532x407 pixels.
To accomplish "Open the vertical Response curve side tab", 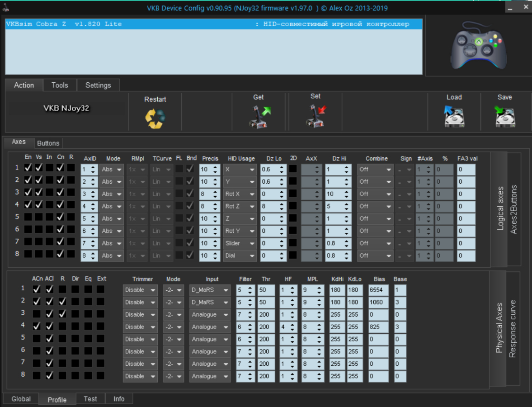I will pos(513,329).
